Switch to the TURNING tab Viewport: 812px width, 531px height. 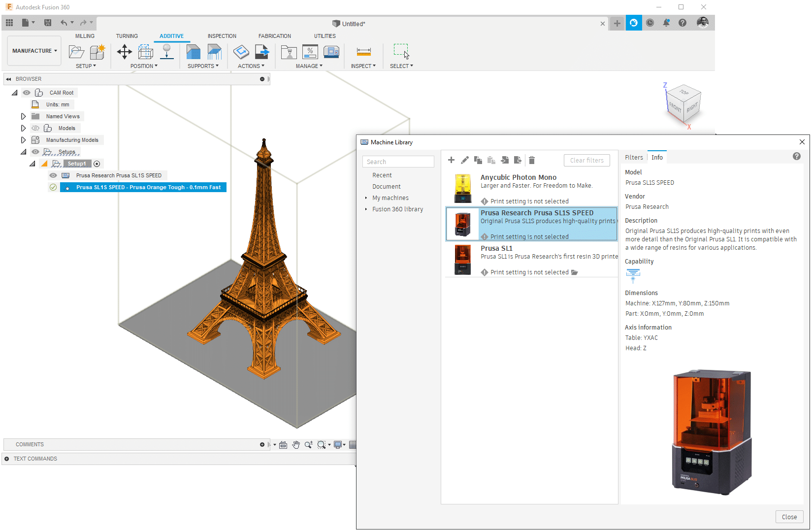(127, 36)
